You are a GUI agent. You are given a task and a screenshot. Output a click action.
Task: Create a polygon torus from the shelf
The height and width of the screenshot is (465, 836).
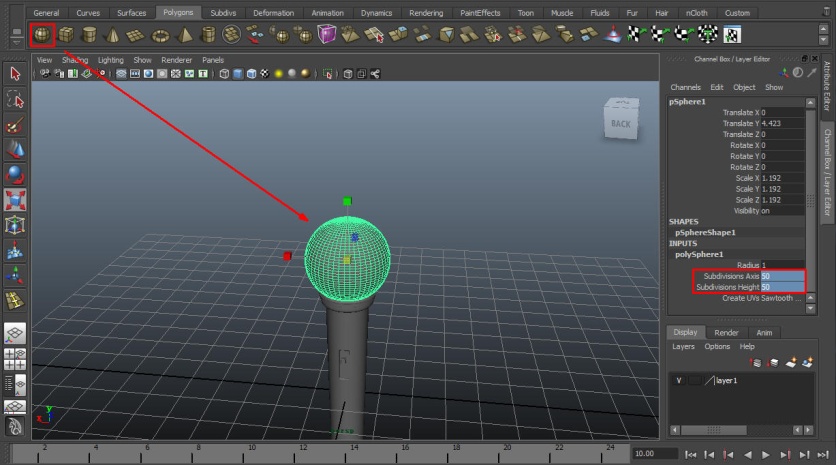(x=160, y=35)
